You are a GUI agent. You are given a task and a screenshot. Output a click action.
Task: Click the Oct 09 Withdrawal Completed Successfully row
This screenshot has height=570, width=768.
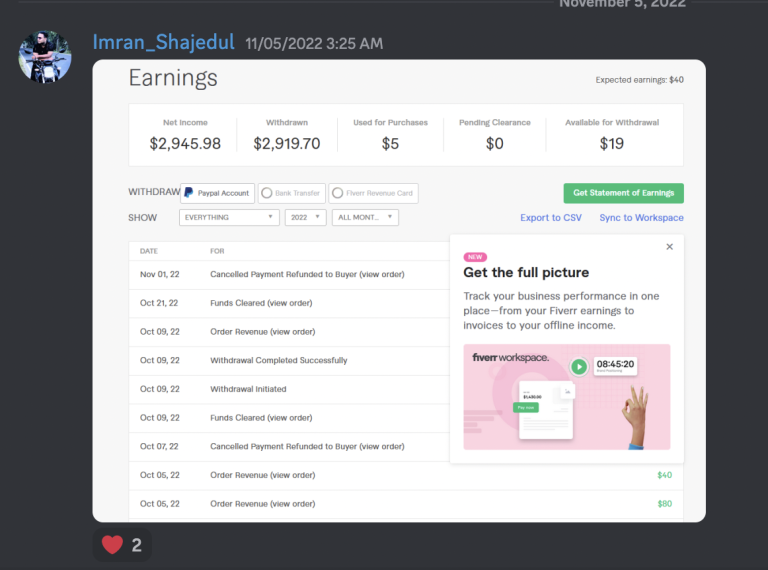[278, 360]
